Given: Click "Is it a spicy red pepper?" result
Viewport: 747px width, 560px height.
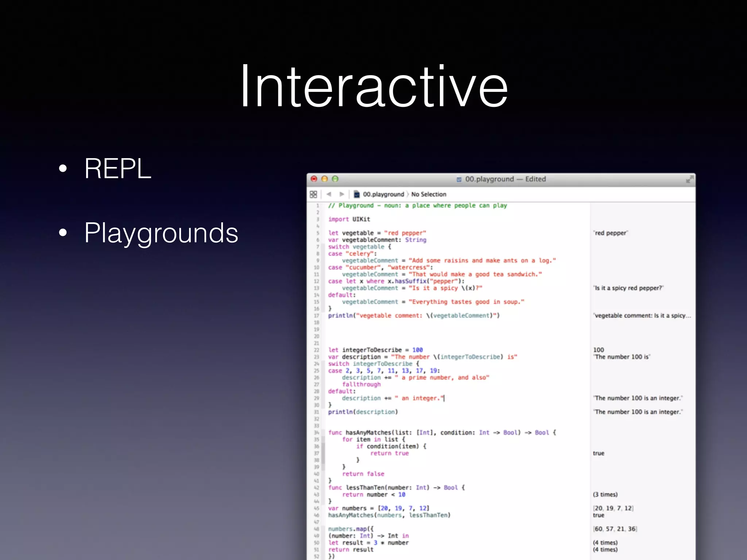Looking at the screenshot, I should (x=628, y=288).
